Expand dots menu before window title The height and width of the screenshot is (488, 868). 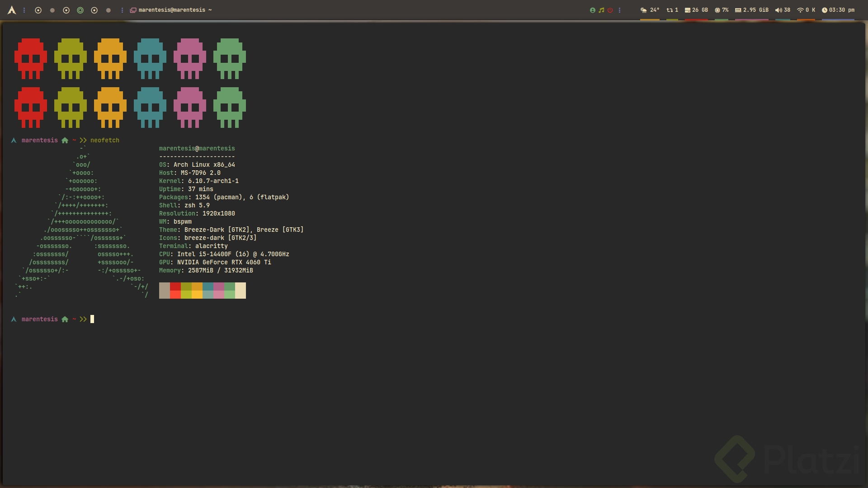[x=122, y=10]
